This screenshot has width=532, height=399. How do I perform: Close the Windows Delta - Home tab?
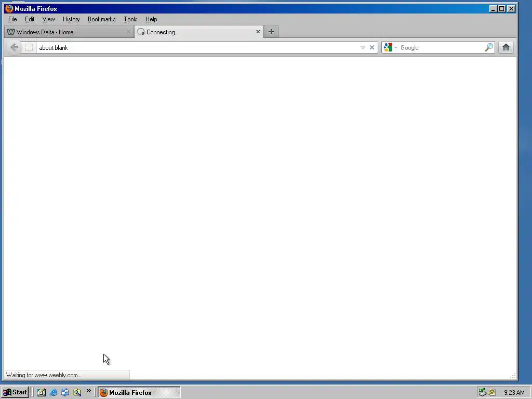click(128, 32)
